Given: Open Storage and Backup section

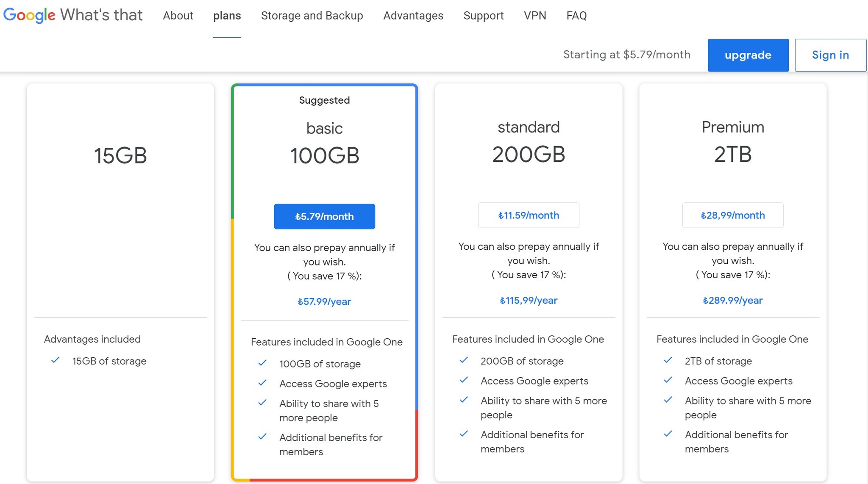Looking at the screenshot, I should coord(312,16).
